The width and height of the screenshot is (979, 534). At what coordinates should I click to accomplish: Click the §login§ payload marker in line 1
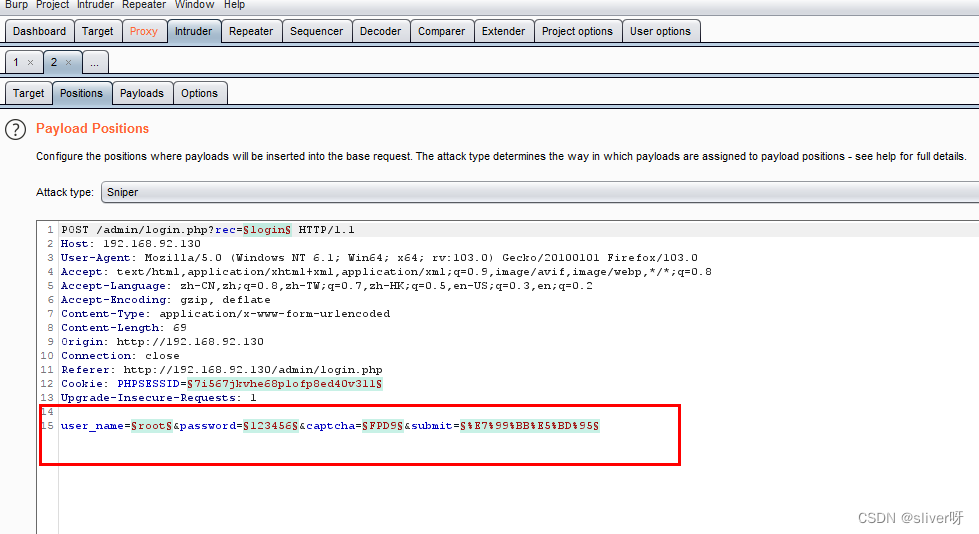tap(267, 230)
